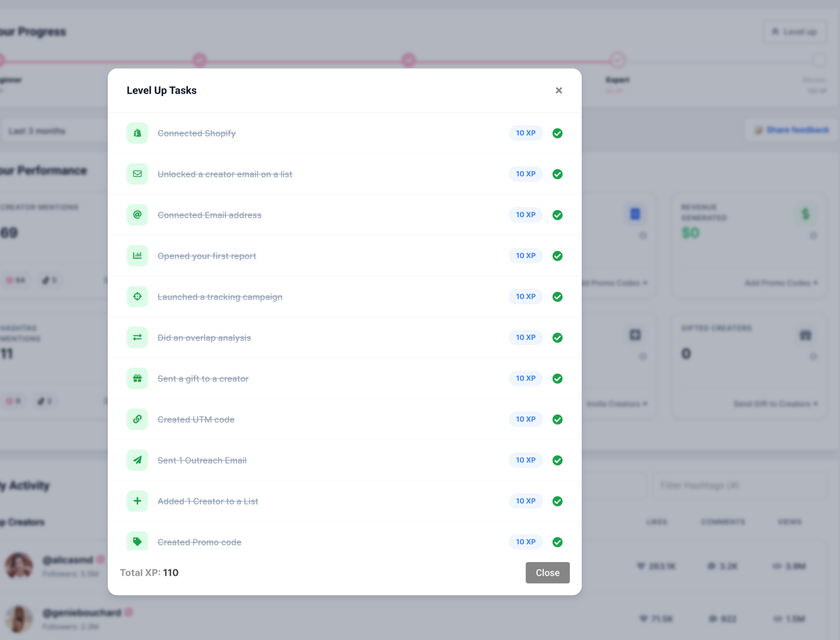The image size is (840, 640).
Task: Click the bar chart report icon
Action: [x=137, y=256]
